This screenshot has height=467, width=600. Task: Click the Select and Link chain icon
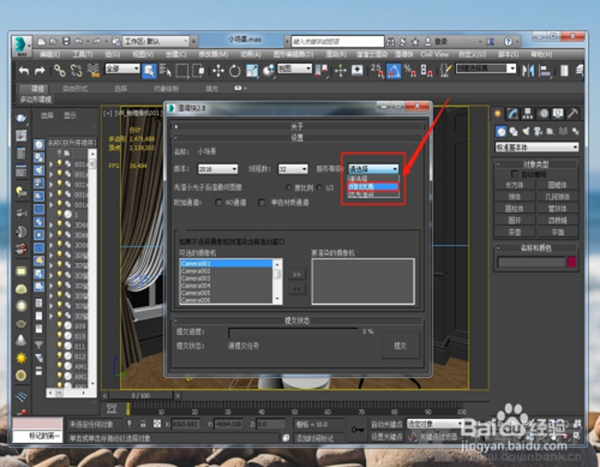tap(60, 70)
